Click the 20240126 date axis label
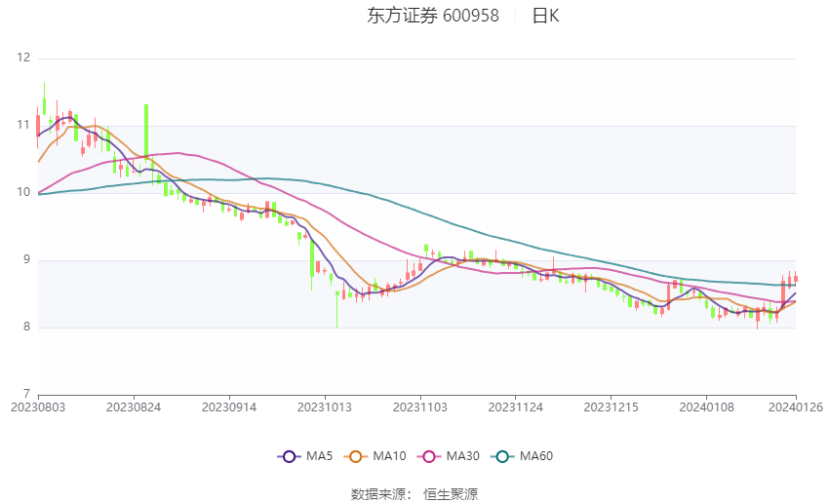This screenshot has height=504, width=829. 796,407
